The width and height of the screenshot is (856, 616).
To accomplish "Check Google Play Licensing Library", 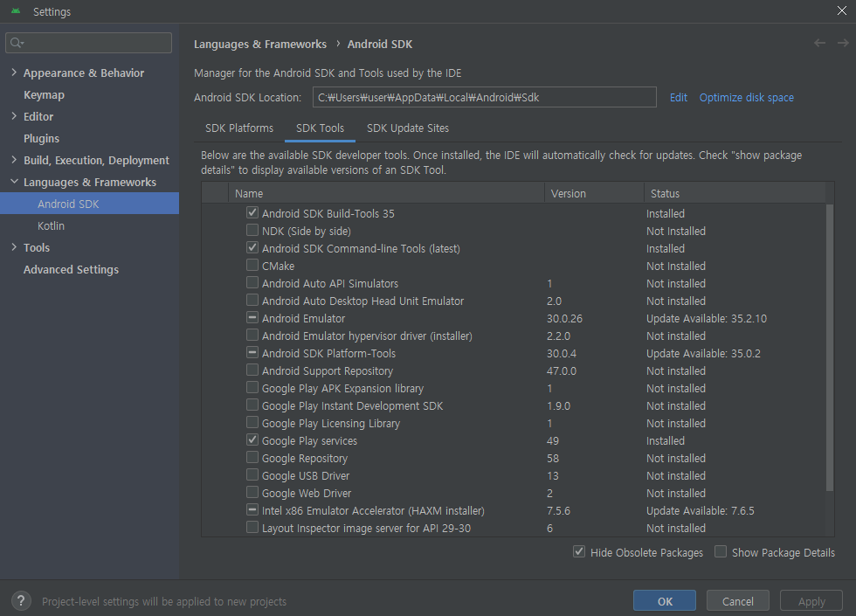I will tap(252, 422).
